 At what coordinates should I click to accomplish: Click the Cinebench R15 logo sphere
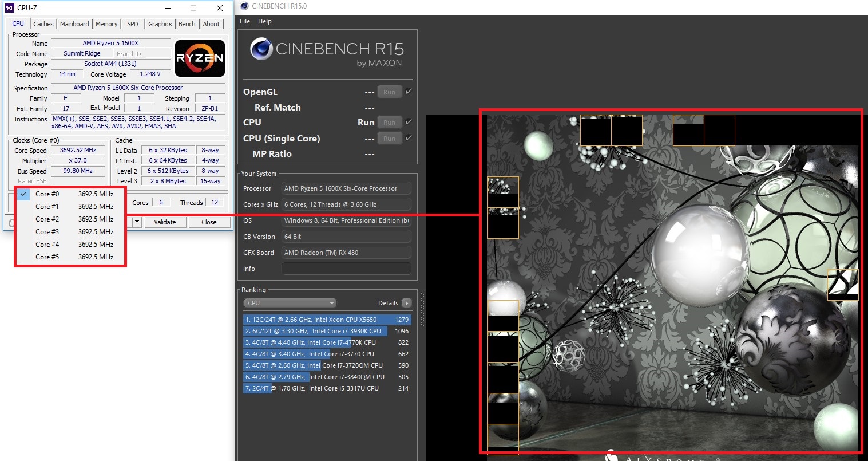click(x=261, y=49)
